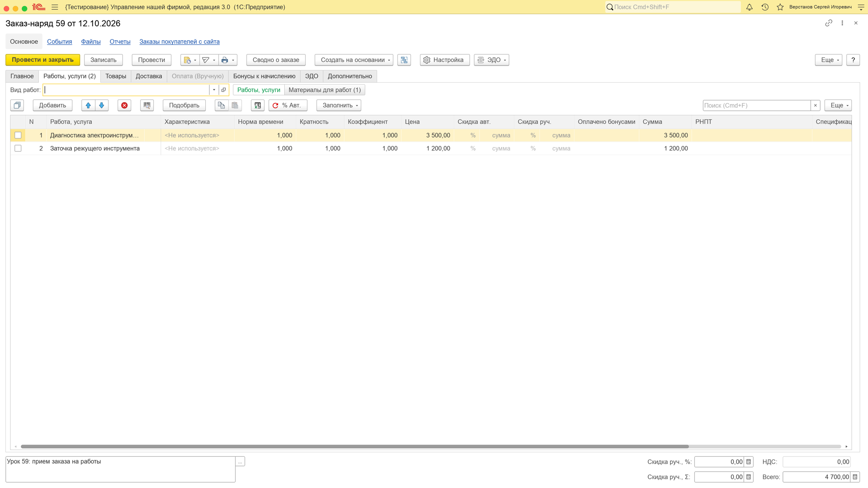The width and height of the screenshot is (868, 488).
Task: Open the Настройка settings button
Action: coord(445,60)
